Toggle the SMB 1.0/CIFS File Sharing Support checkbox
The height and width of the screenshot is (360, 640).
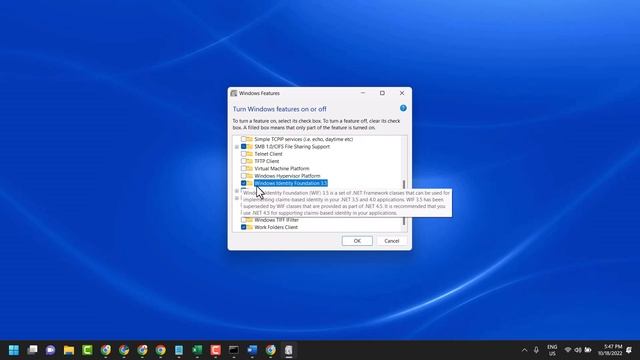click(243, 147)
